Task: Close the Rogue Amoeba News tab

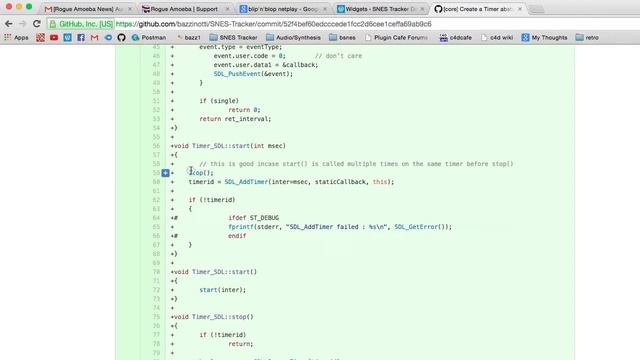Action: tap(130, 9)
